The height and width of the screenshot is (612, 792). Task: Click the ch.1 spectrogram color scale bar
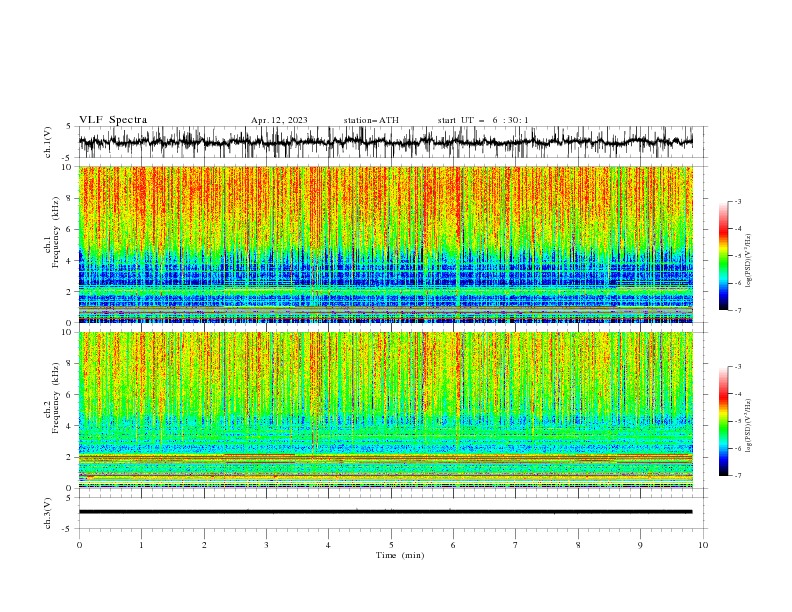click(724, 256)
